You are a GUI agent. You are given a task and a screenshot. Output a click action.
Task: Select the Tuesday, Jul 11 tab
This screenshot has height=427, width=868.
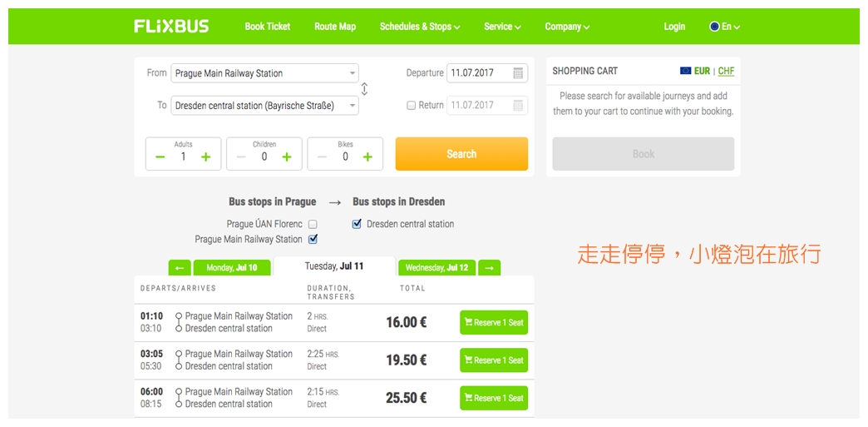click(x=334, y=266)
